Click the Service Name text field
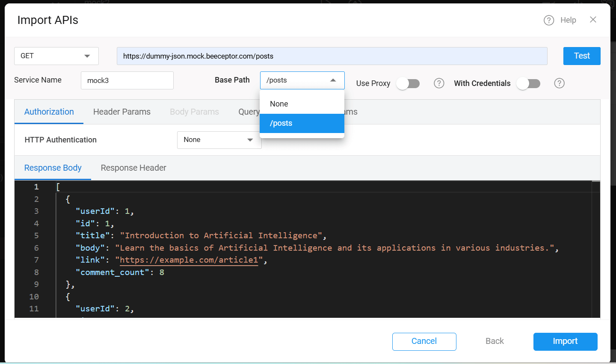 [127, 80]
